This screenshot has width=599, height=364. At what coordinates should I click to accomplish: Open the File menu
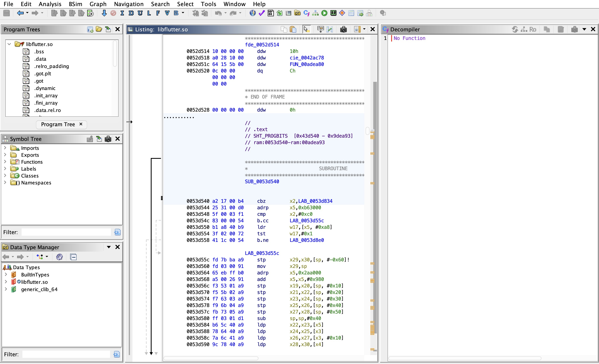(9, 4)
